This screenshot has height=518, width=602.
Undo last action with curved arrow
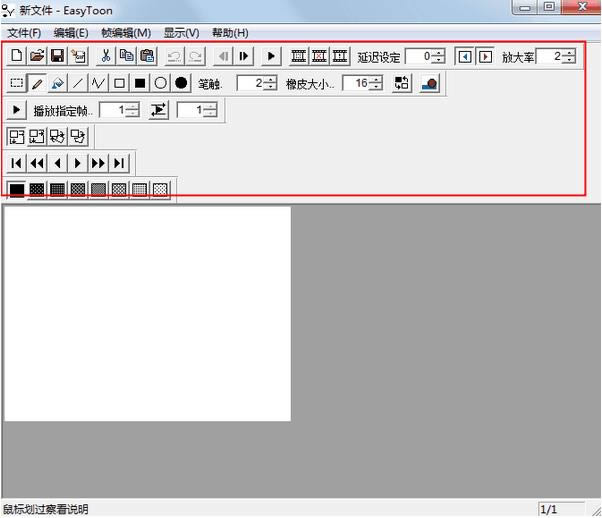[175, 56]
